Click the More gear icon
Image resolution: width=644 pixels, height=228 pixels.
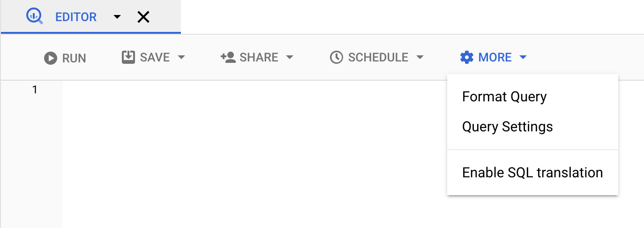click(467, 58)
